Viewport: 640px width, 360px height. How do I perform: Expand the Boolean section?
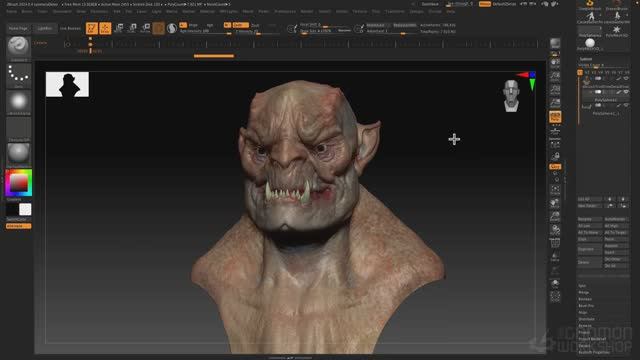[585, 299]
